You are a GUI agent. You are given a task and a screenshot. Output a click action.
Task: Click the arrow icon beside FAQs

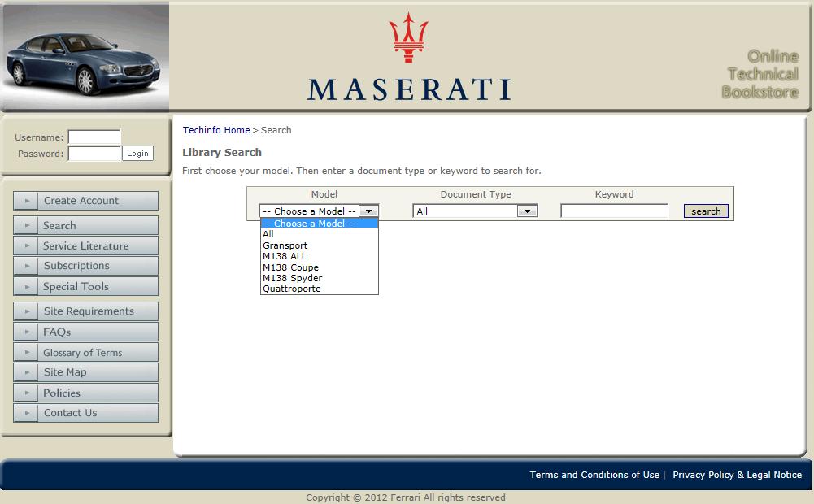[27, 332]
